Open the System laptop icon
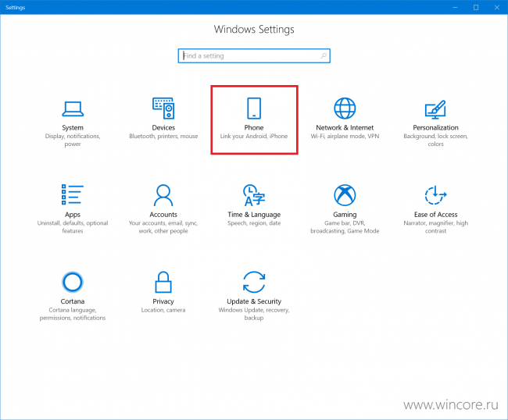The height and width of the screenshot is (420, 508). point(73,109)
